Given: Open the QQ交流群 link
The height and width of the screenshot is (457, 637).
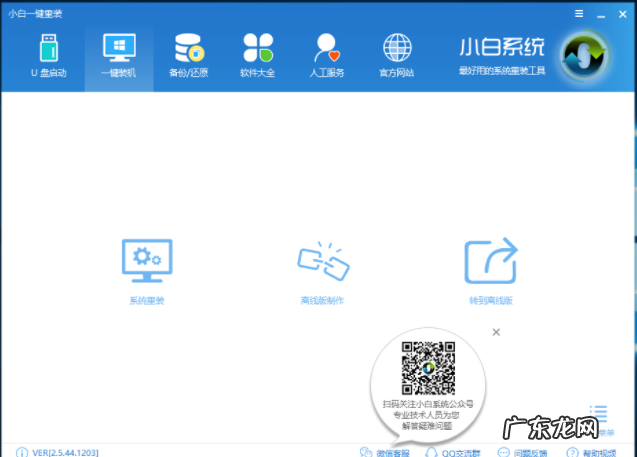Looking at the screenshot, I should click(x=453, y=453).
